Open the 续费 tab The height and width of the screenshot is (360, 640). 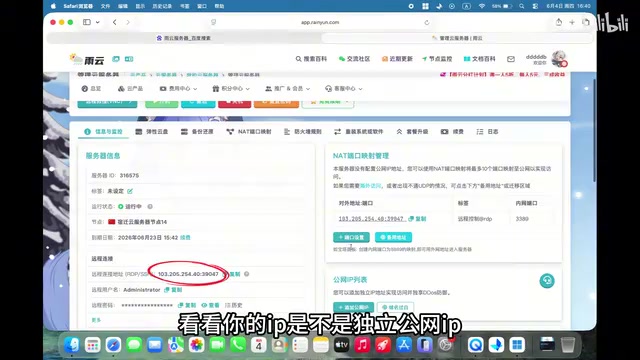tap(452, 131)
